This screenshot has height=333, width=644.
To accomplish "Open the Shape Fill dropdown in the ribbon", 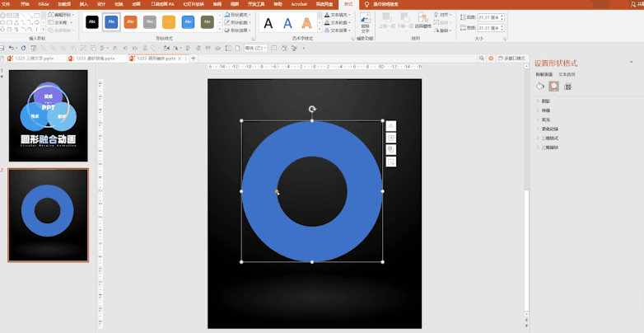I will click(x=240, y=14).
